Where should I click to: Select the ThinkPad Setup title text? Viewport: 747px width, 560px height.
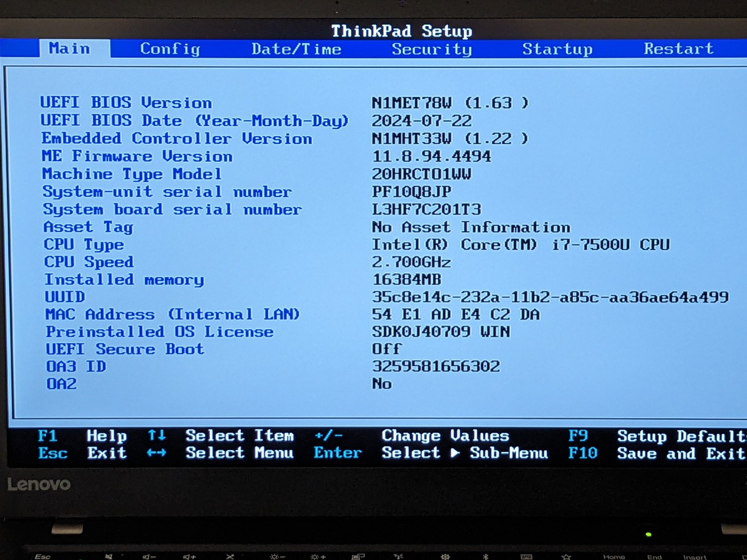click(402, 31)
